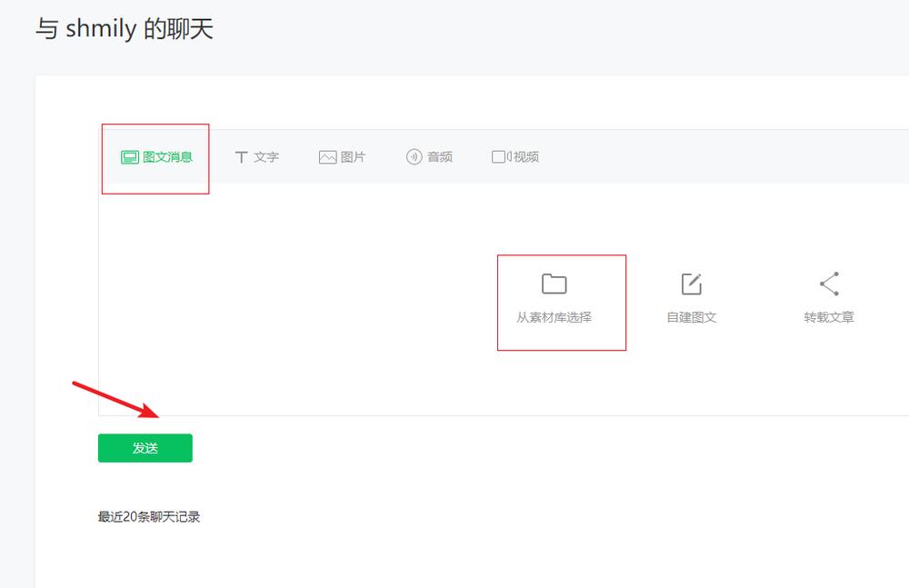Screen dimensions: 909x588
Task: Click the repost article share icon (转载文章)
Action: pyautogui.click(x=828, y=283)
